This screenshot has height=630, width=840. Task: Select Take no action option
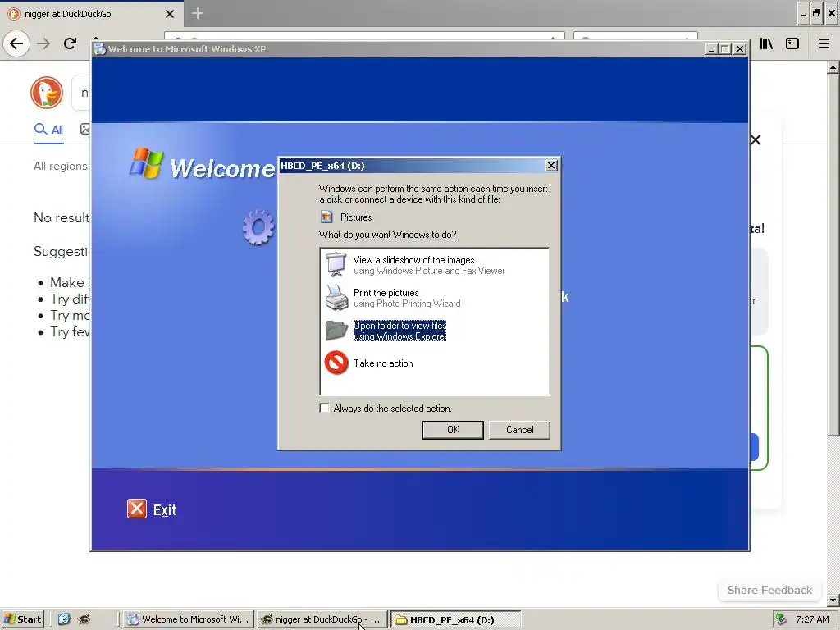coord(383,363)
